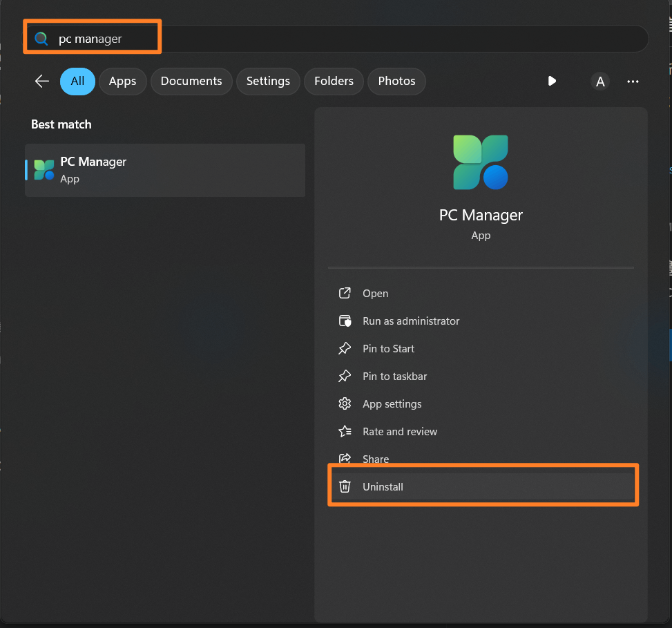Click the Pin to taskbar pin icon
The height and width of the screenshot is (628, 672).
[x=345, y=377]
